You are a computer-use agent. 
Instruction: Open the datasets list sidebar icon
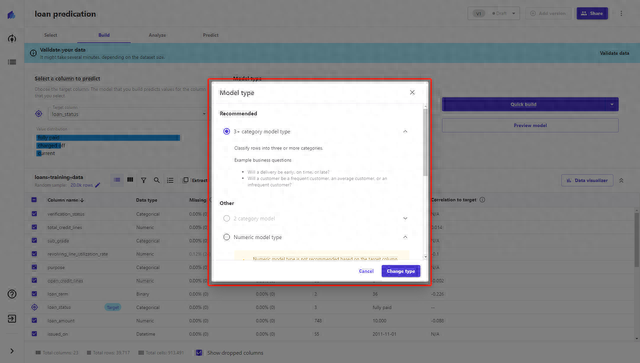[12, 62]
